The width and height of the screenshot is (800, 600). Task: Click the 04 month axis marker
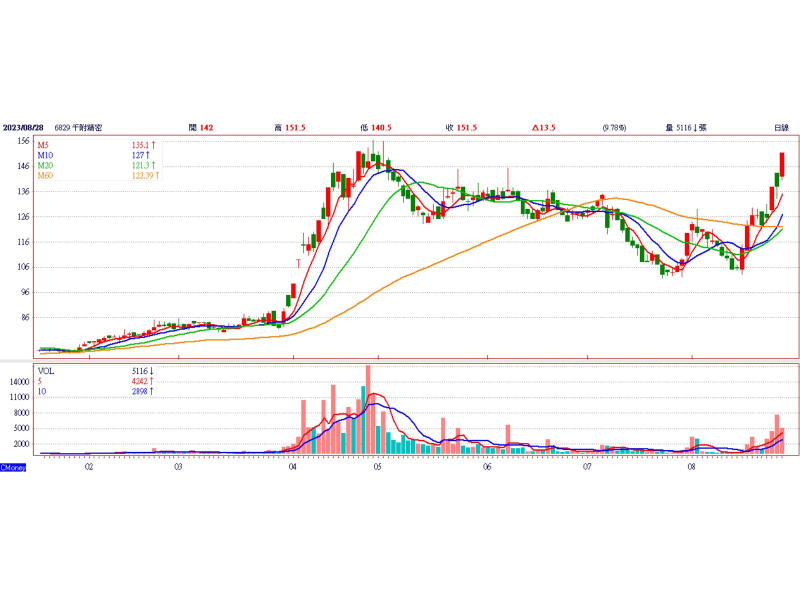(293, 466)
